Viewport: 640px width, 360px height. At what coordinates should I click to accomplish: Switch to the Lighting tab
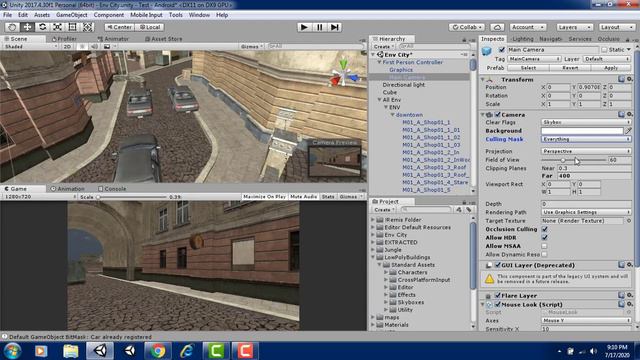522,39
